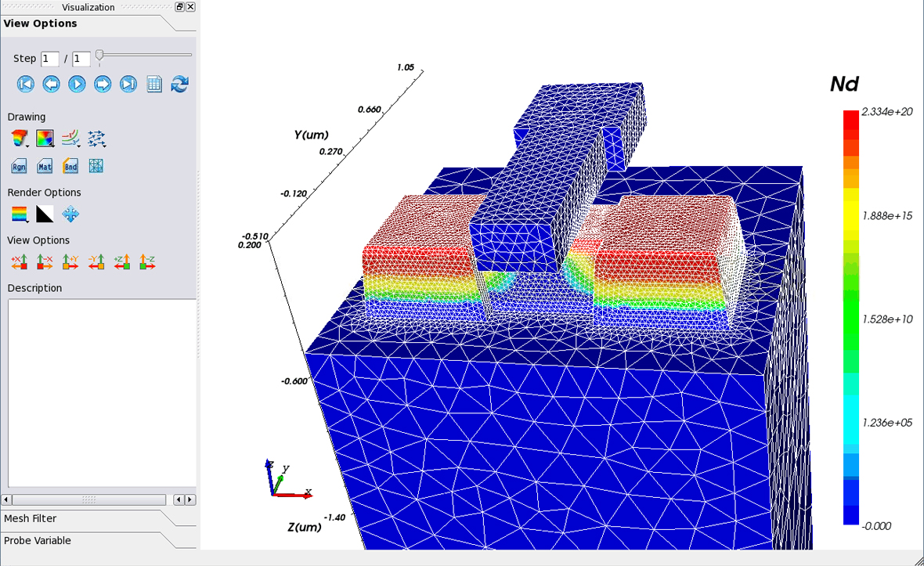
Task: Set view along +Y axis
Action: pos(70,262)
